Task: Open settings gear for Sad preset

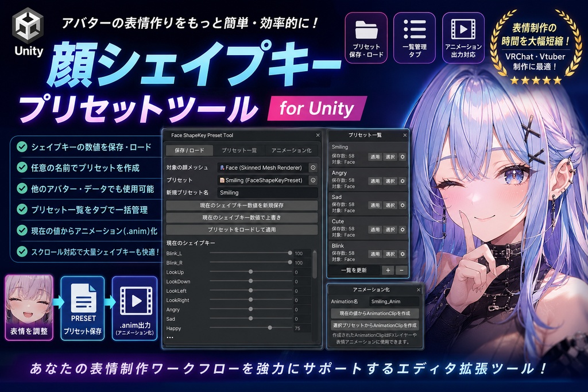Action: [x=403, y=205]
